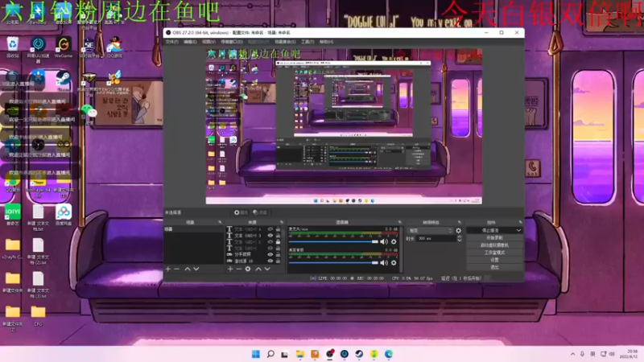Open the 百度网盘 desktop shortcut
644x362 pixels.
click(64, 215)
